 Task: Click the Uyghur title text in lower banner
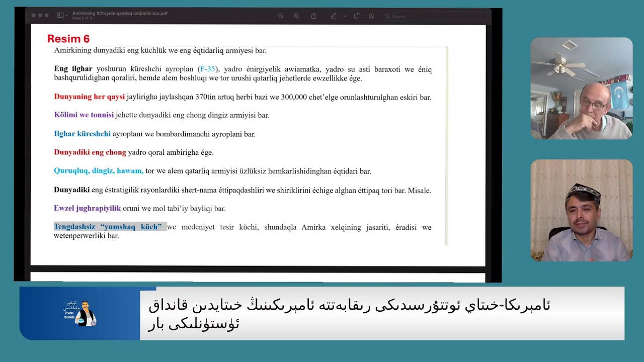coord(350,313)
